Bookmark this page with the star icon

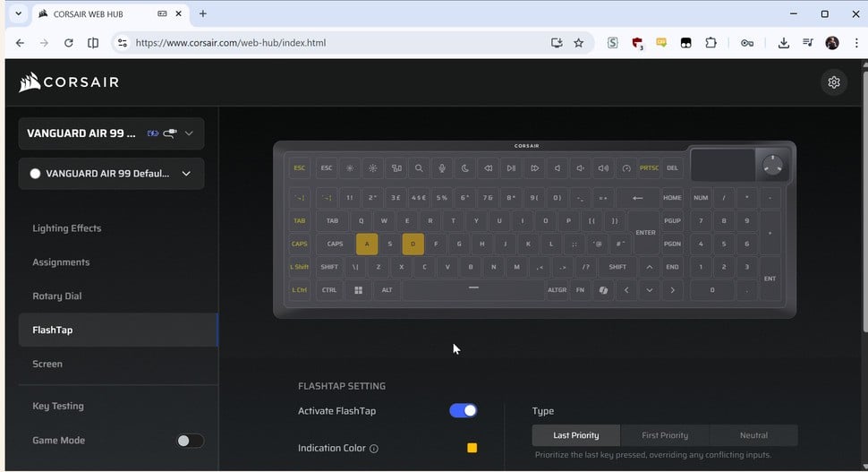pyautogui.click(x=578, y=42)
